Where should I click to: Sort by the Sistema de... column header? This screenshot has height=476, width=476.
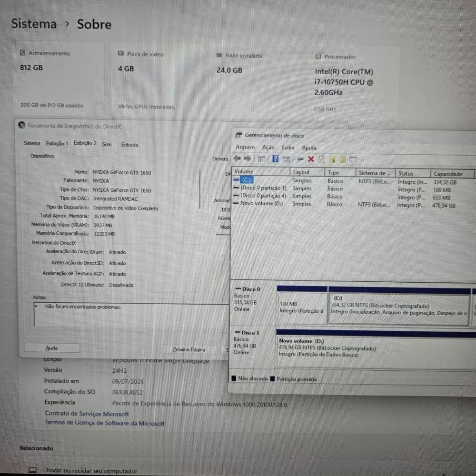point(375,173)
